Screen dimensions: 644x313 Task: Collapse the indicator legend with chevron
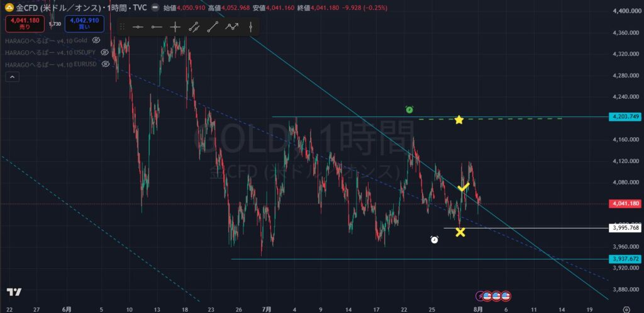coord(12,77)
